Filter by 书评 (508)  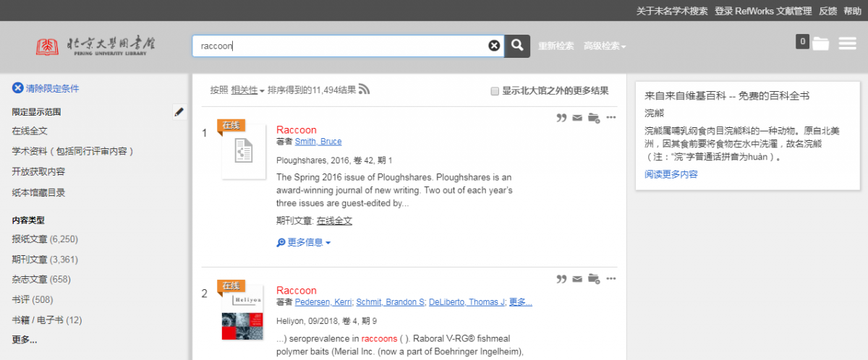[x=33, y=299]
